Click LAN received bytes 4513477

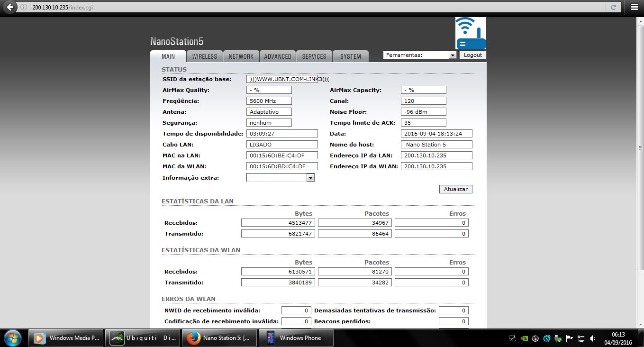point(278,223)
